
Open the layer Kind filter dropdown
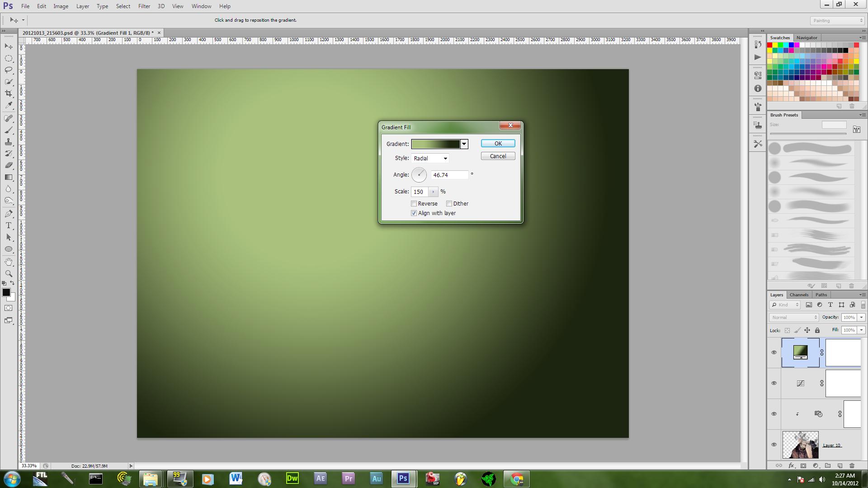coord(785,305)
